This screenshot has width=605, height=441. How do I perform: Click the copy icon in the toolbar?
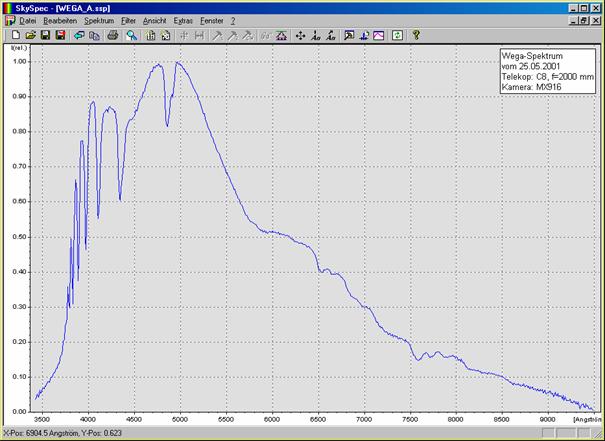pos(94,35)
